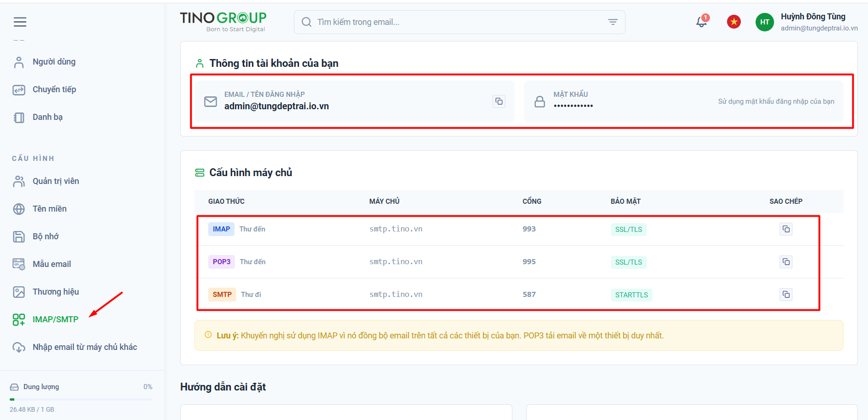The image size is (868, 420).
Task: Open the notifications bell
Action: pyautogui.click(x=701, y=22)
